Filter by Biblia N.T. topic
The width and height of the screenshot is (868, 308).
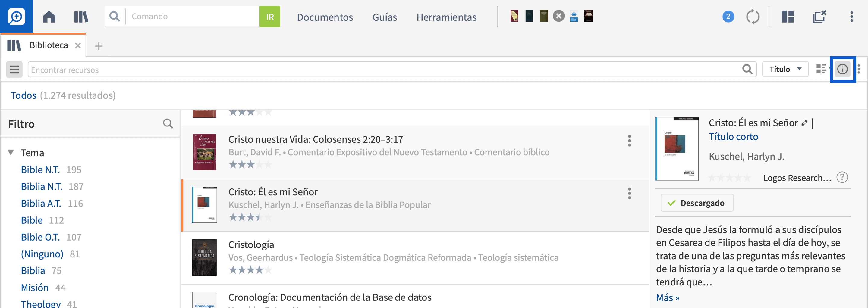(x=42, y=186)
